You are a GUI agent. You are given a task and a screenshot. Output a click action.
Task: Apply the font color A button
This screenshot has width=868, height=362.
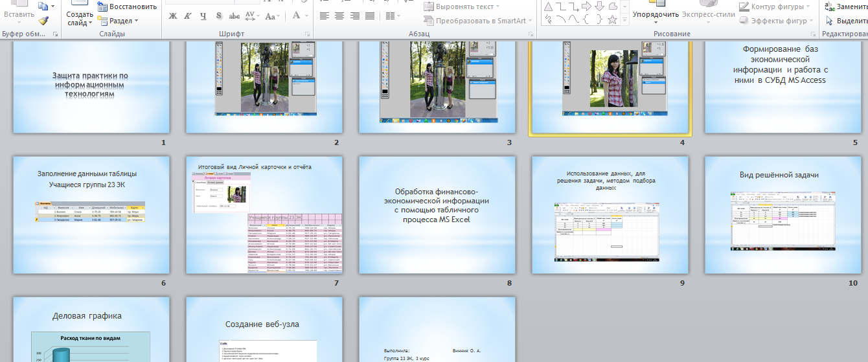tap(297, 16)
